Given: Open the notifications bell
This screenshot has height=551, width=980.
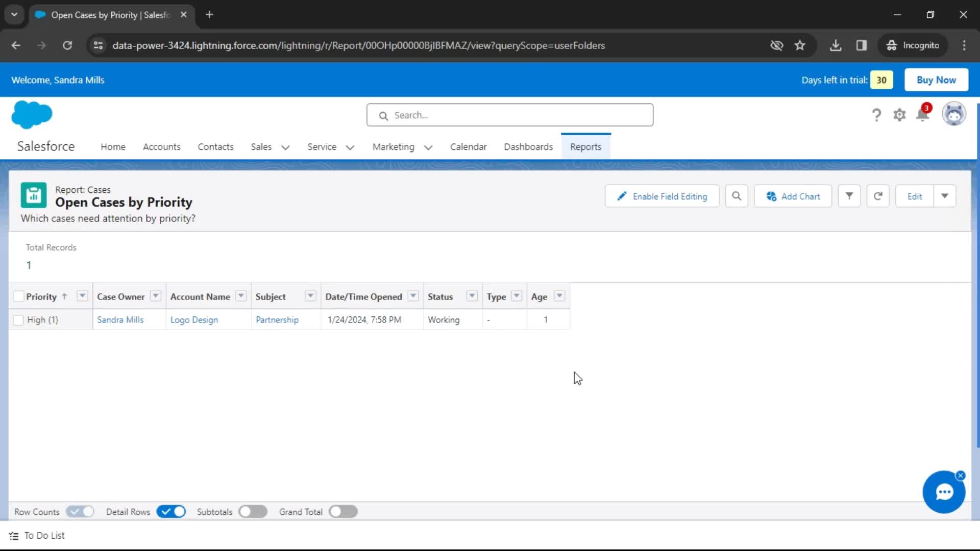Looking at the screenshot, I should 923,114.
